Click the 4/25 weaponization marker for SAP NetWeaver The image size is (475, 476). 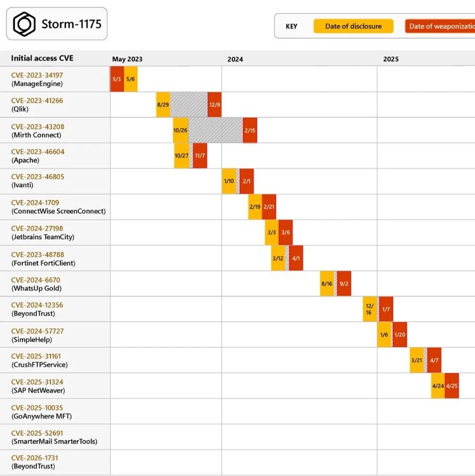(452, 386)
